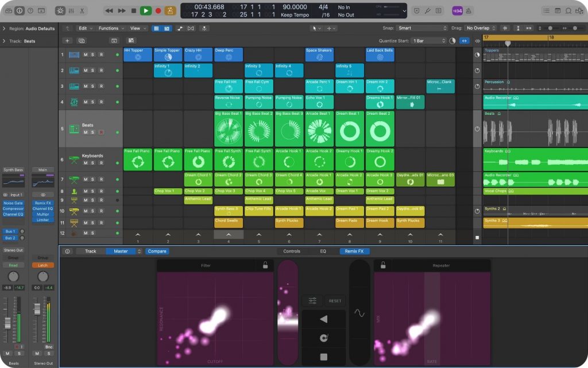The height and width of the screenshot is (368, 588).
Task: Open the Drag No Overlap dropdown
Action: 479,28
